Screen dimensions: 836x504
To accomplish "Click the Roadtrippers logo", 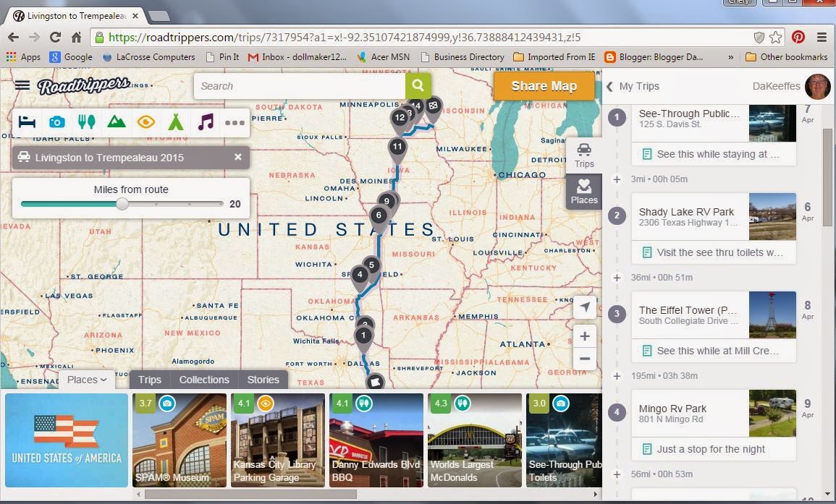I will tap(84, 85).
